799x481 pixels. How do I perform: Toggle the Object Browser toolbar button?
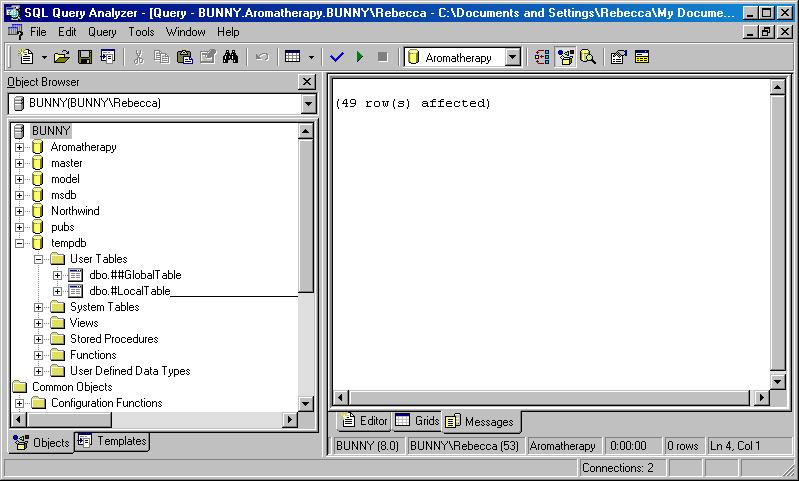[566, 57]
